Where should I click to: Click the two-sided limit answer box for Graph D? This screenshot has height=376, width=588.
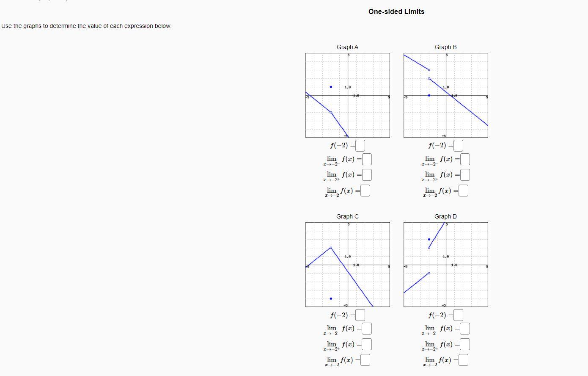coord(462,360)
